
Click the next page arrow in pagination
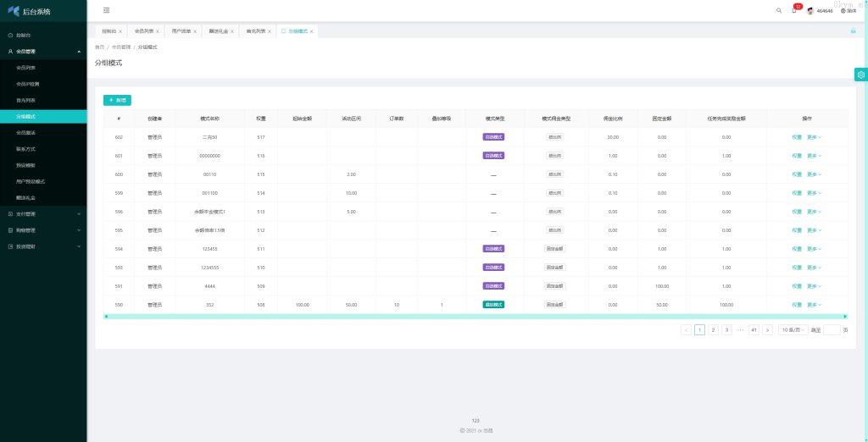tap(767, 330)
